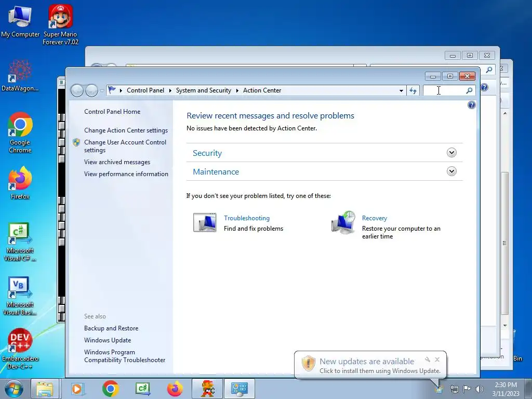
Task: Click the flag icon in address bar
Action: click(112, 90)
